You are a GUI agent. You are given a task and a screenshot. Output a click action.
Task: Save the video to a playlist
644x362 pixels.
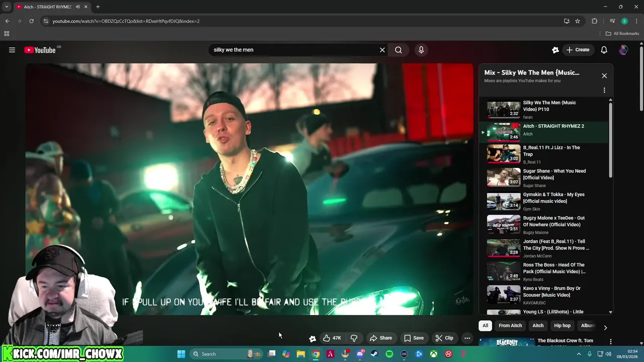point(414,338)
